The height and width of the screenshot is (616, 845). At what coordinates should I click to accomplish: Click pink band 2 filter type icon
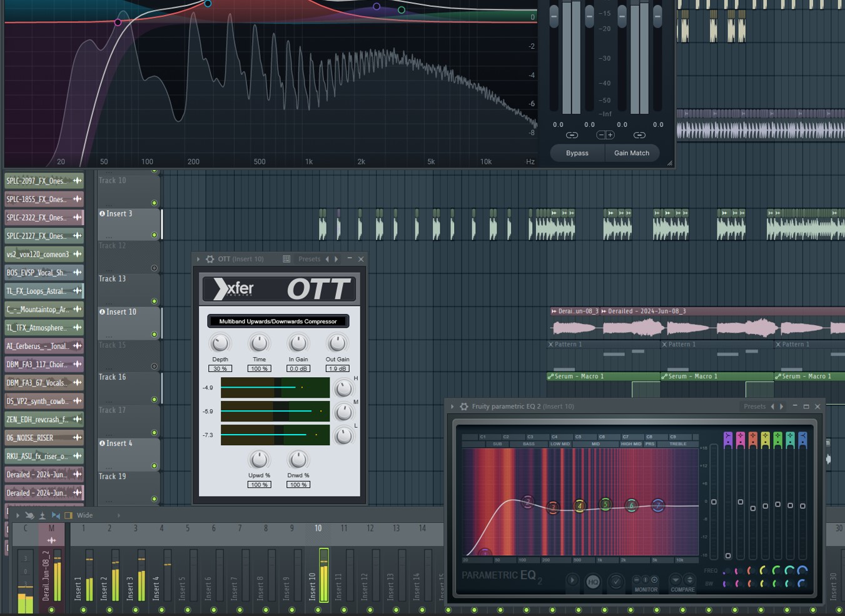click(741, 439)
